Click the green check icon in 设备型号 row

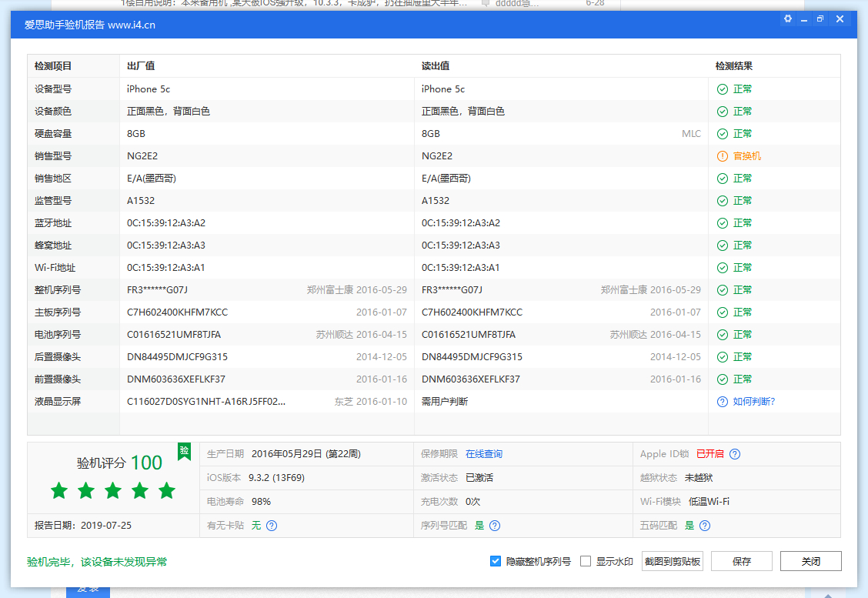coord(723,89)
